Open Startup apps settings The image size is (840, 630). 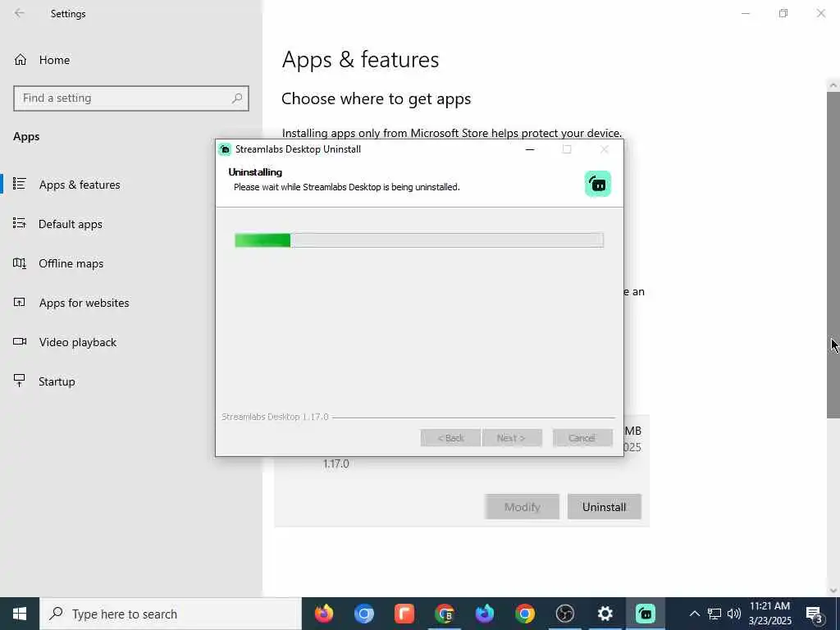tap(57, 381)
